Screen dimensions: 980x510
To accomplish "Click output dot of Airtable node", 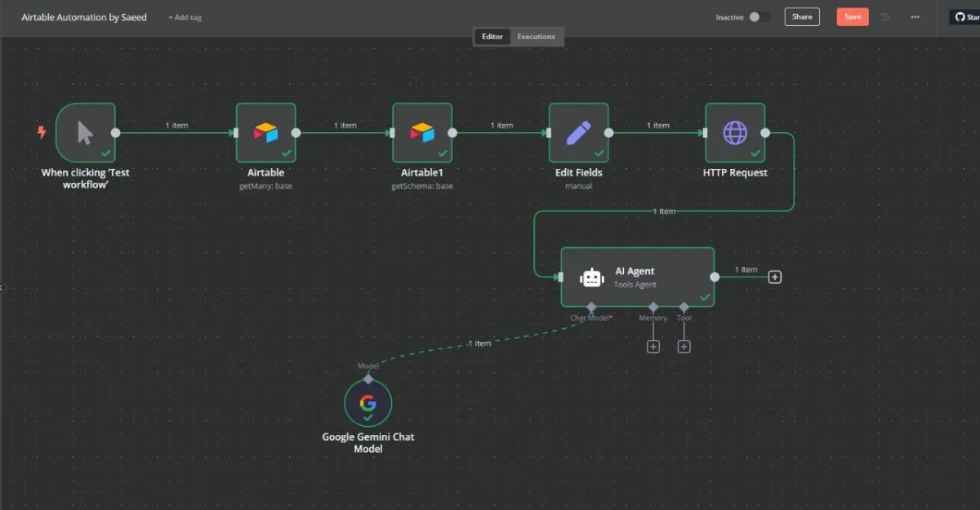I will 296,132.
